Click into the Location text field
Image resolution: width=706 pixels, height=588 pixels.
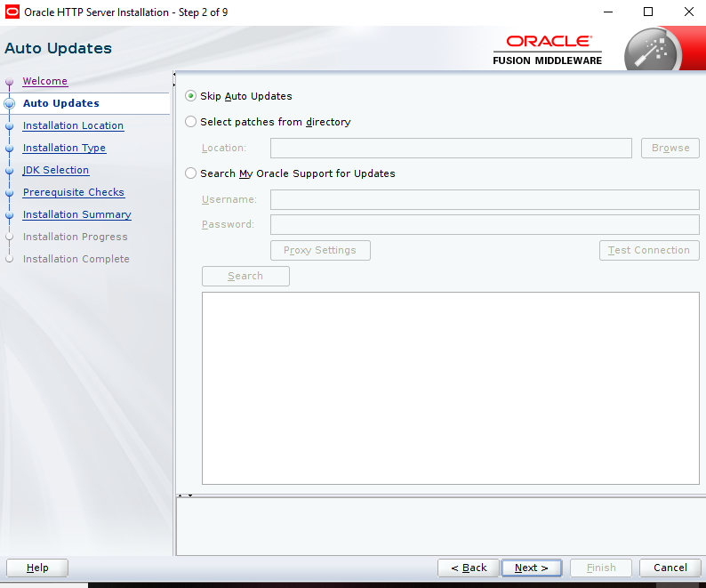pos(451,148)
